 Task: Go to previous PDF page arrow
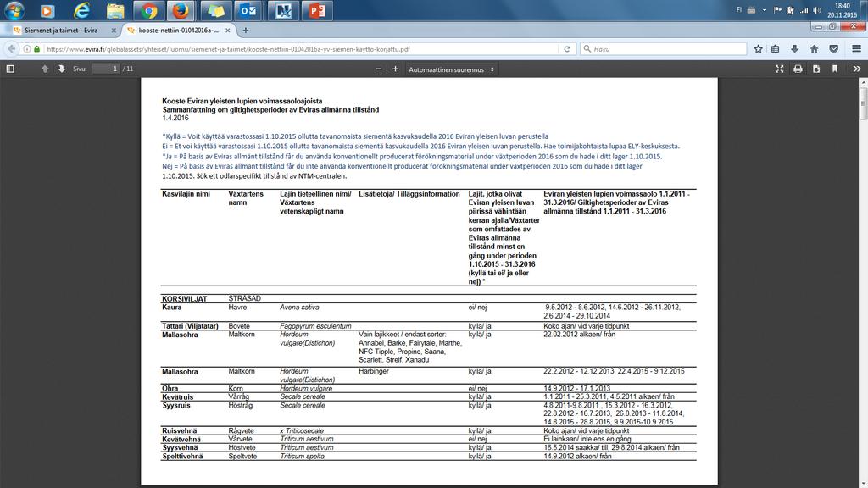pos(45,69)
